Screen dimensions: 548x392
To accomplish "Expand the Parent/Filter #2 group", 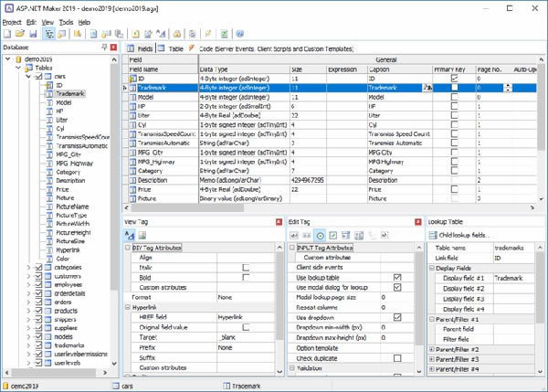I will pyautogui.click(x=432, y=349).
